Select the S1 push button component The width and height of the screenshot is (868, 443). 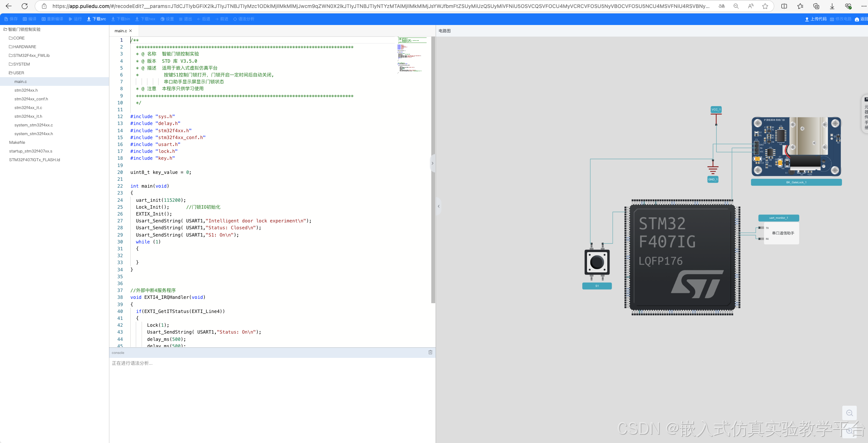point(597,263)
